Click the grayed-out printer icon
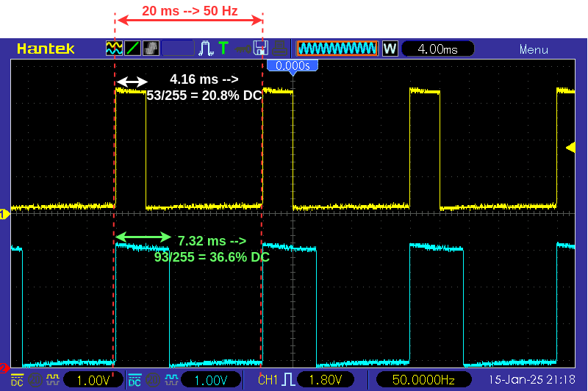This screenshot has width=588, height=391. click(x=279, y=49)
